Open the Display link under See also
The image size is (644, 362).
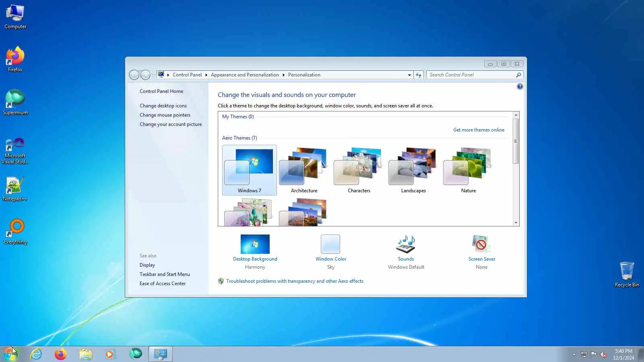[147, 265]
